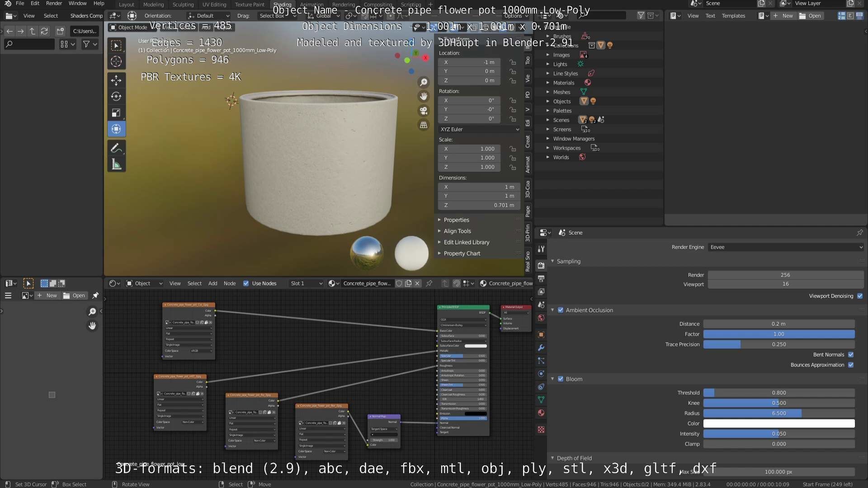Open node editor Add menu
868x488 pixels.
[x=212, y=283]
